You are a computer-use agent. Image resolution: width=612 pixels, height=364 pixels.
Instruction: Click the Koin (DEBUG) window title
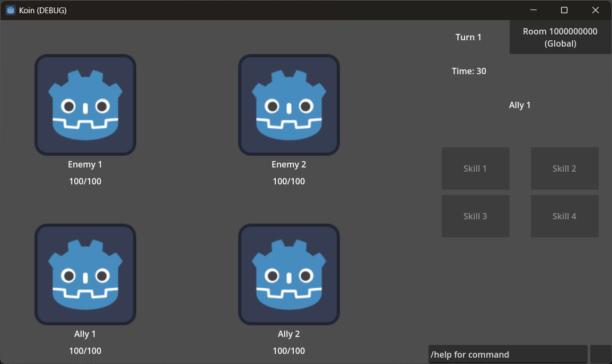43,10
